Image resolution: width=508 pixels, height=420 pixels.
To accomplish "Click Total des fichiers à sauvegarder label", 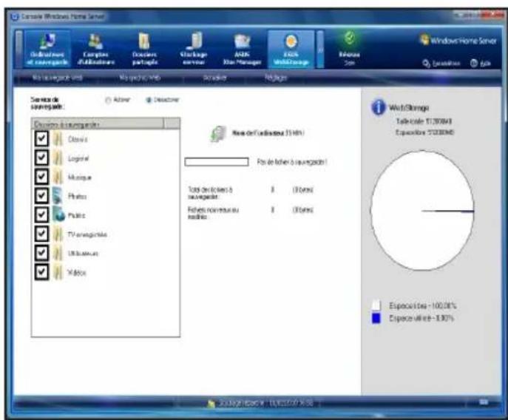I will coord(210,193).
